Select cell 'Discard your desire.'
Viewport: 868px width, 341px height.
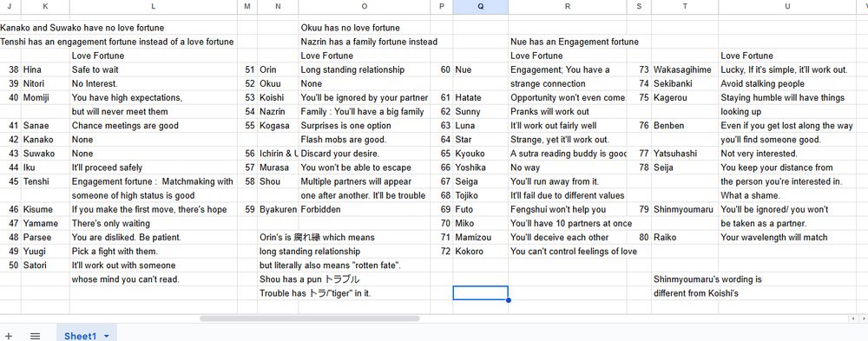pos(365,154)
